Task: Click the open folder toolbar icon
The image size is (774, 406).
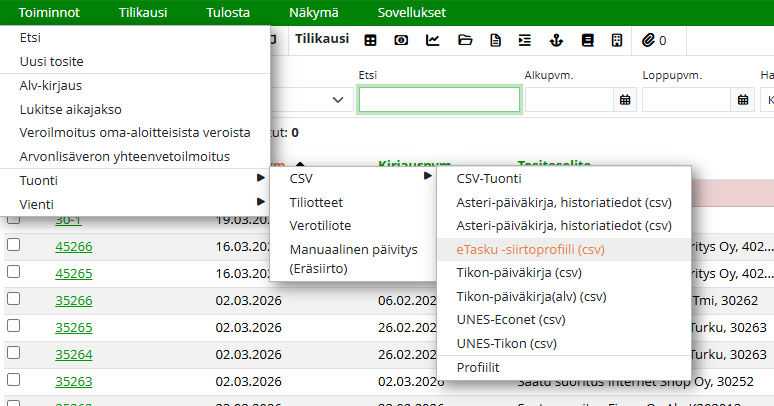Action: point(464,40)
